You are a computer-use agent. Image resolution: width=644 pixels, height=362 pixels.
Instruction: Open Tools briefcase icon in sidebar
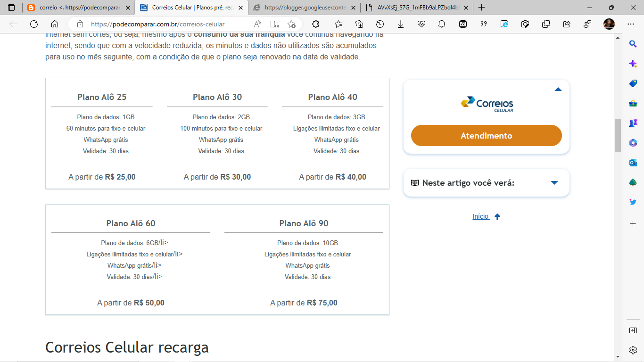[x=633, y=103]
